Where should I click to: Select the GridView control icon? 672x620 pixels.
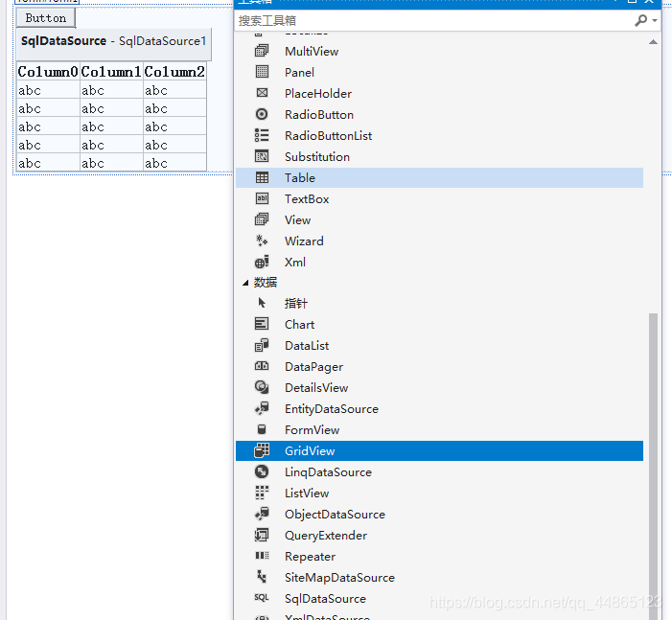point(262,450)
